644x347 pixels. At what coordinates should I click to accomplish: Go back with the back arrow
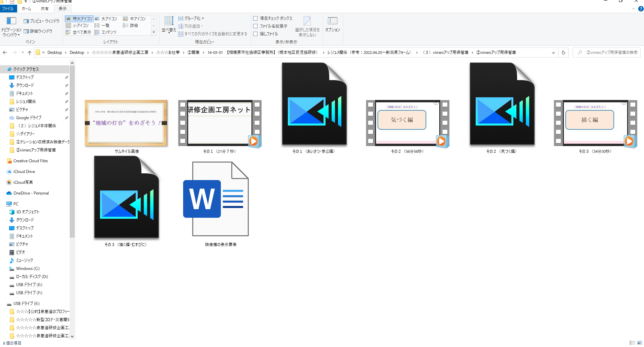click(5, 53)
